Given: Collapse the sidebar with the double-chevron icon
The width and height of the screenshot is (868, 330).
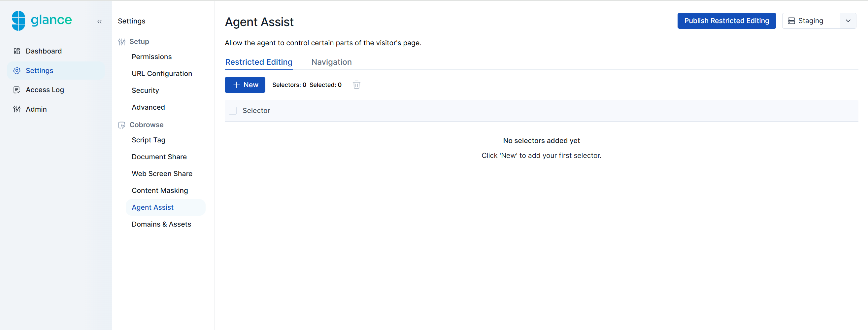Looking at the screenshot, I should [x=99, y=21].
